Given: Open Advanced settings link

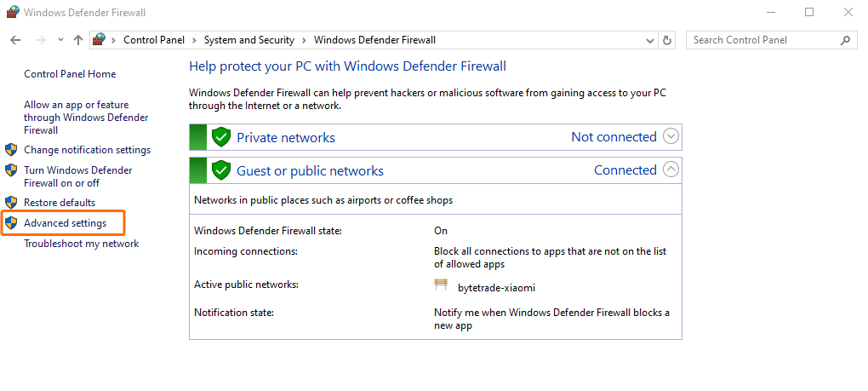Looking at the screenshot, I should point(66,223).
